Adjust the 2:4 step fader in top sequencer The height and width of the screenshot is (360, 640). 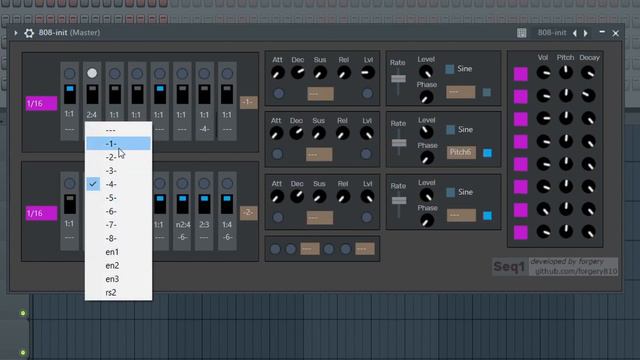92,94
